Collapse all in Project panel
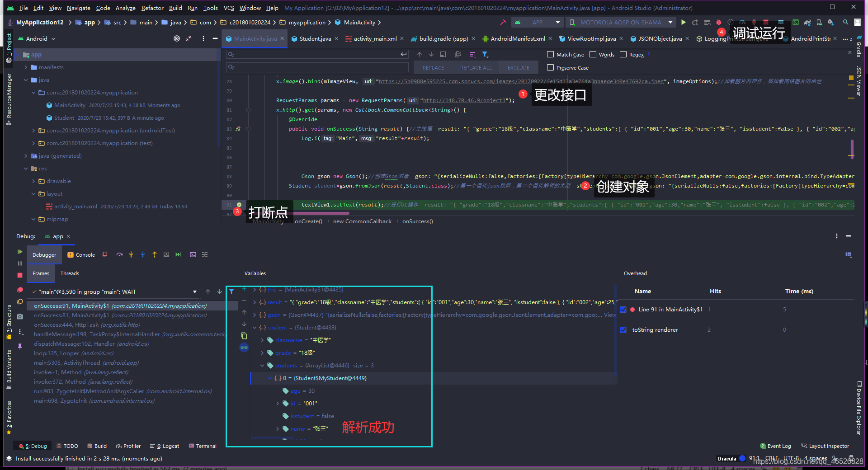The width and height of the screenshot is (868, 470). pyautogui.click(x=189, y=38)
